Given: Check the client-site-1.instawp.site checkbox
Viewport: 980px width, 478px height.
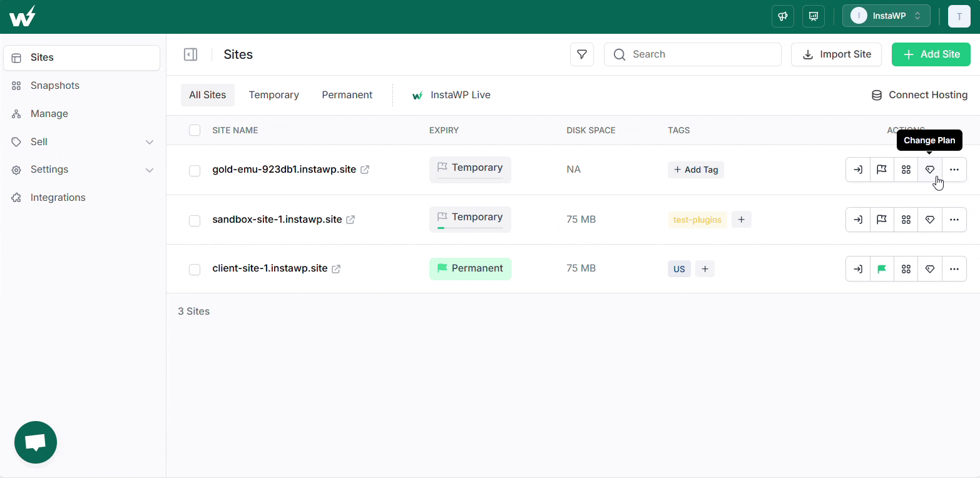Looking at the screenshot, I should click(195, 270).
